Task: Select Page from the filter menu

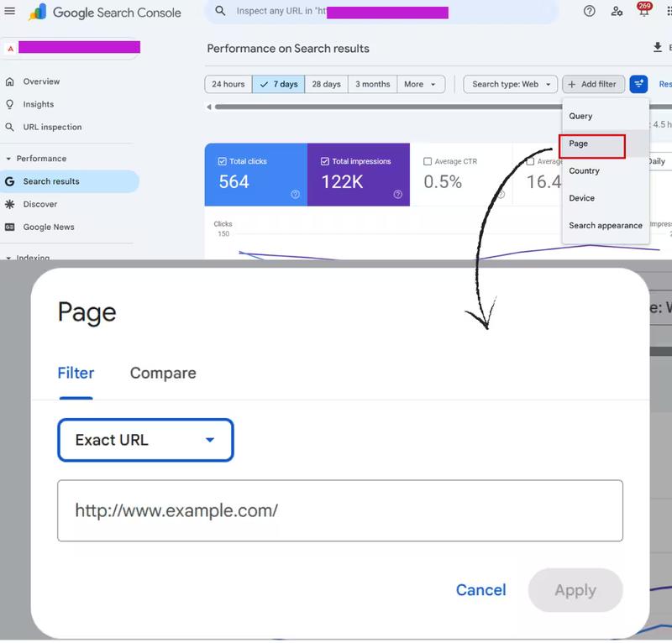Action: tap(590, 144)
